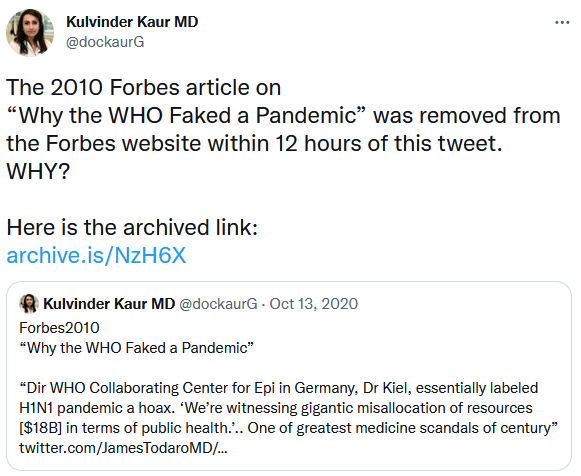Open the archive.is/NzH6X link
581x476 pixels.
point(96,255)
